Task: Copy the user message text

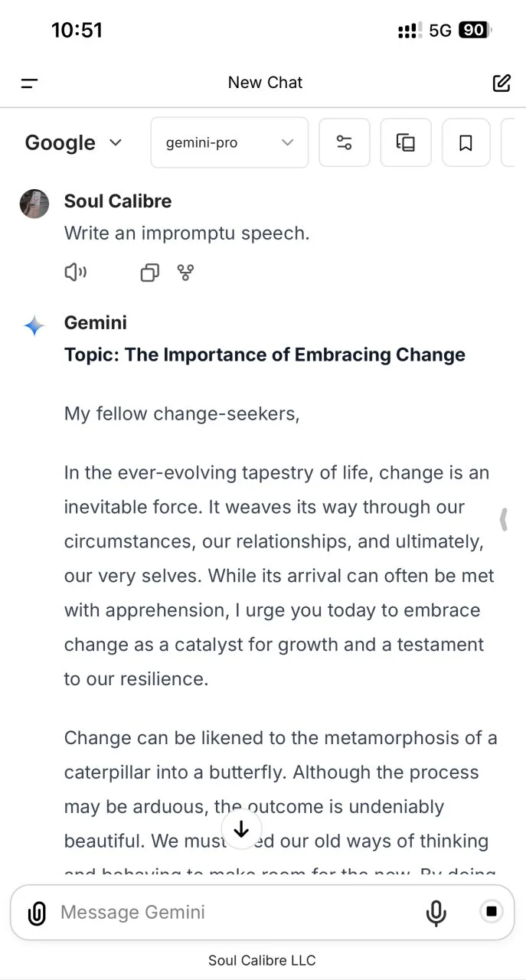Action: tap(150, 272)
